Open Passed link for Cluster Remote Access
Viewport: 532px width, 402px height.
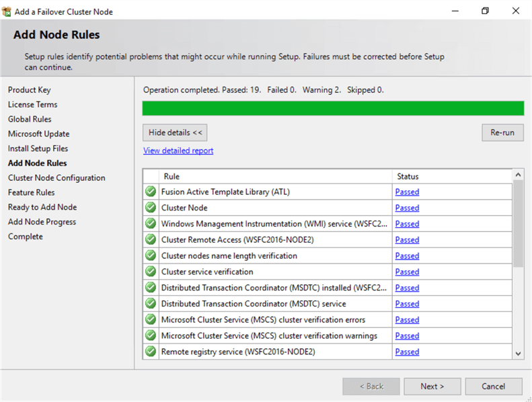[x=407, y=239]
